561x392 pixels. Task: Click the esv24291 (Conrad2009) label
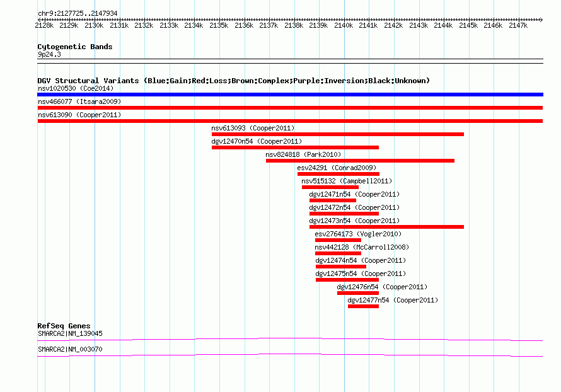point(337,168)
